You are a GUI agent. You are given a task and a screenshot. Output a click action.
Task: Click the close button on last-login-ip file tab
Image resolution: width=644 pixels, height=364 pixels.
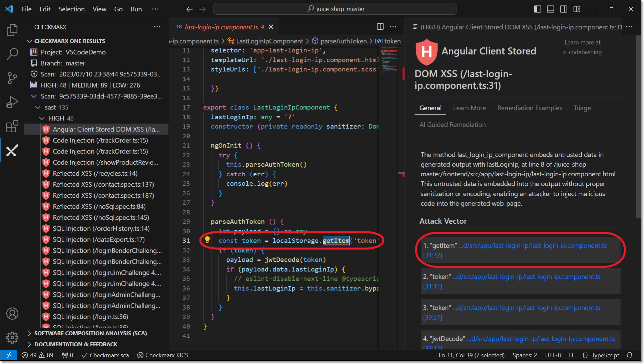click(271, 27)
